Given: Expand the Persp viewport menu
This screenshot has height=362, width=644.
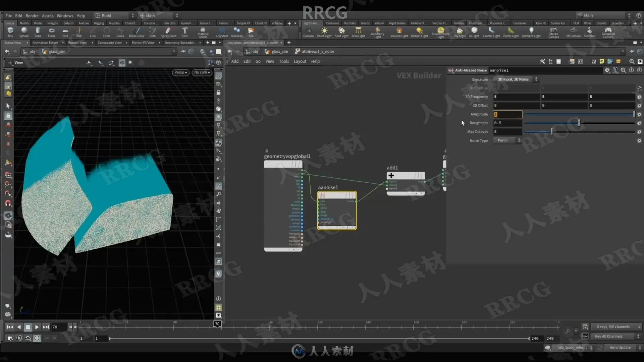Looking at the screenshot, I should (180, 72).
